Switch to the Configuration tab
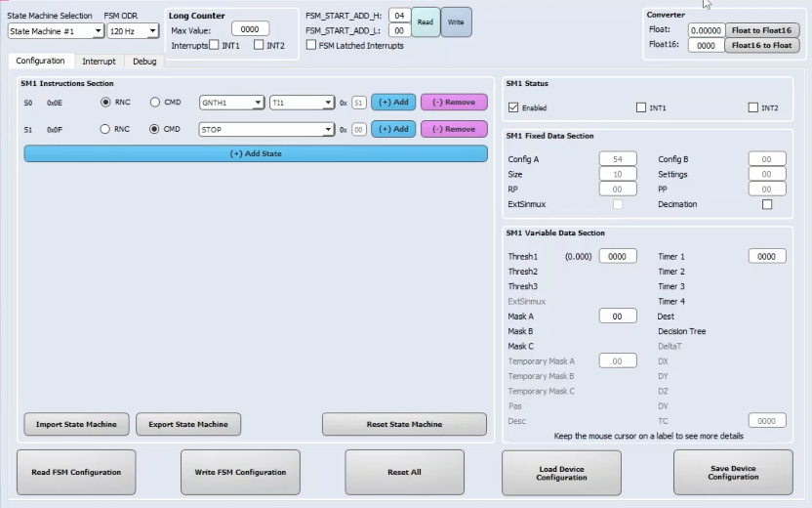Screen dimensions: 812x508 pyautogui.click(x=40, y=61)
